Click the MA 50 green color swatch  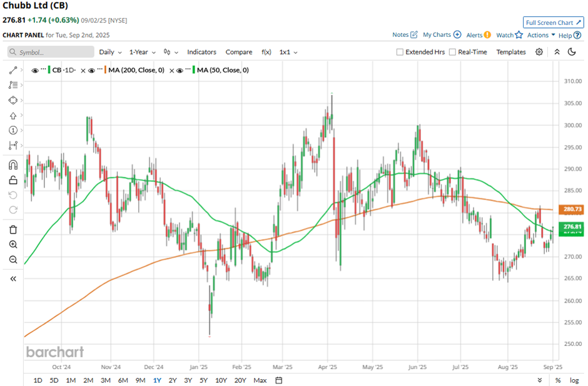(194, 70)
